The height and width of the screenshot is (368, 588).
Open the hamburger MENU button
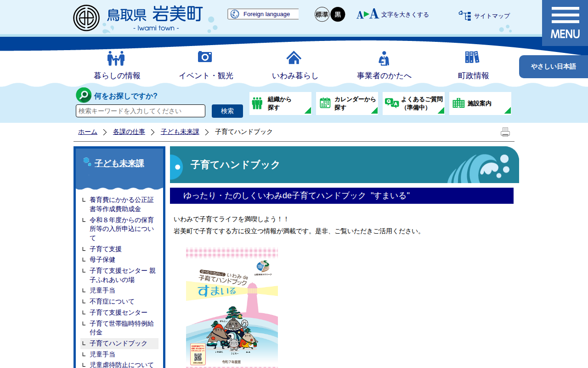(x=565, y=23)
